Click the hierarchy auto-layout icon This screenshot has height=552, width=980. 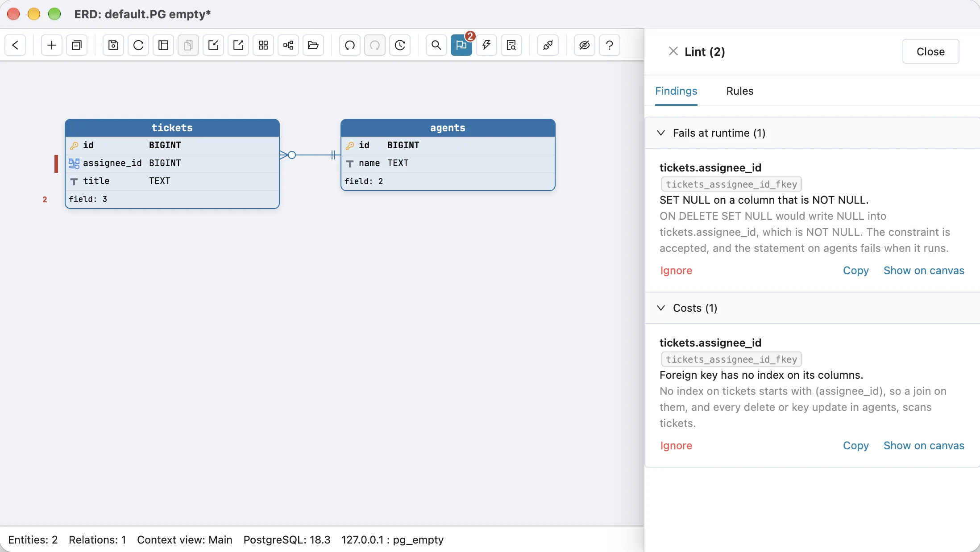[288, 45]
